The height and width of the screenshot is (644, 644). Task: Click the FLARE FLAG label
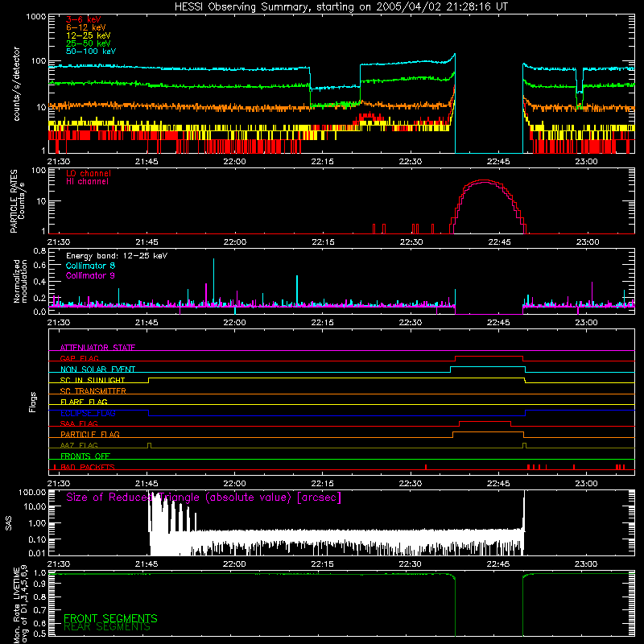coord(84,402)
